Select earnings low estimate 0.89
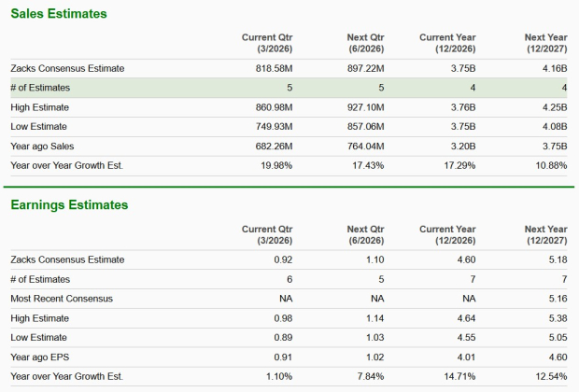 [x=283, y=337]
